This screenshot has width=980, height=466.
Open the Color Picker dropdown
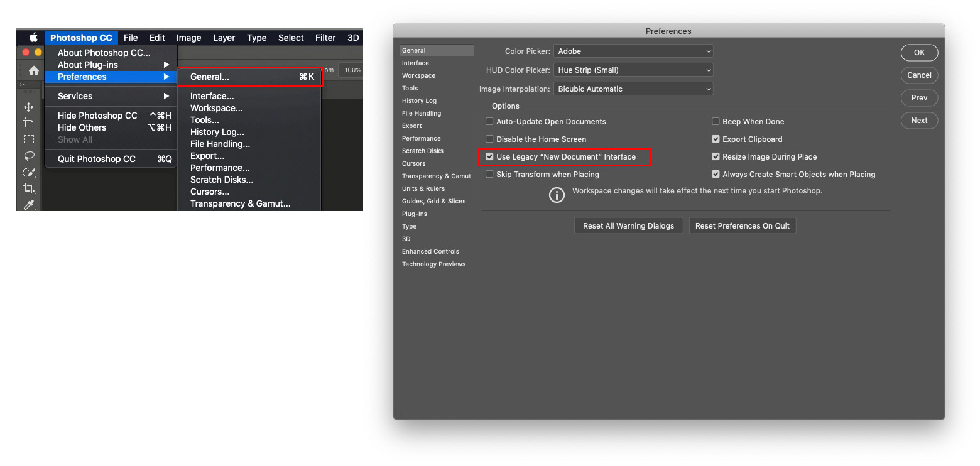pyautogui.click(x=633, y=51)
